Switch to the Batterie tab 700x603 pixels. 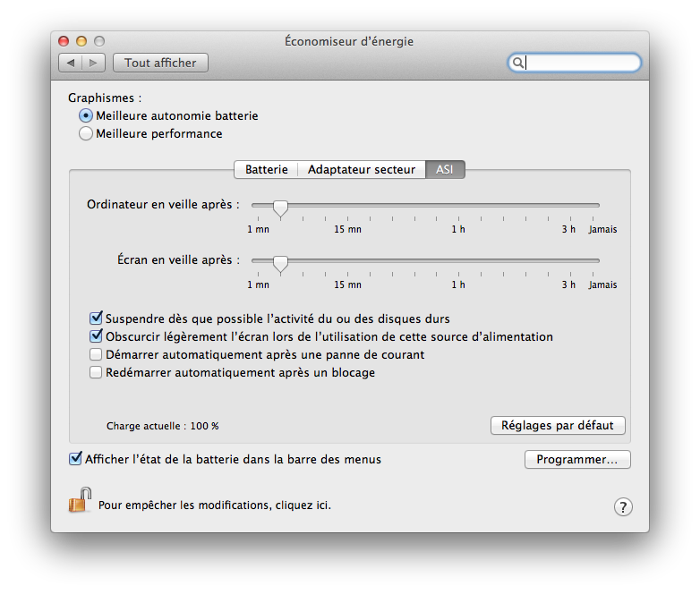pos(266,169)
